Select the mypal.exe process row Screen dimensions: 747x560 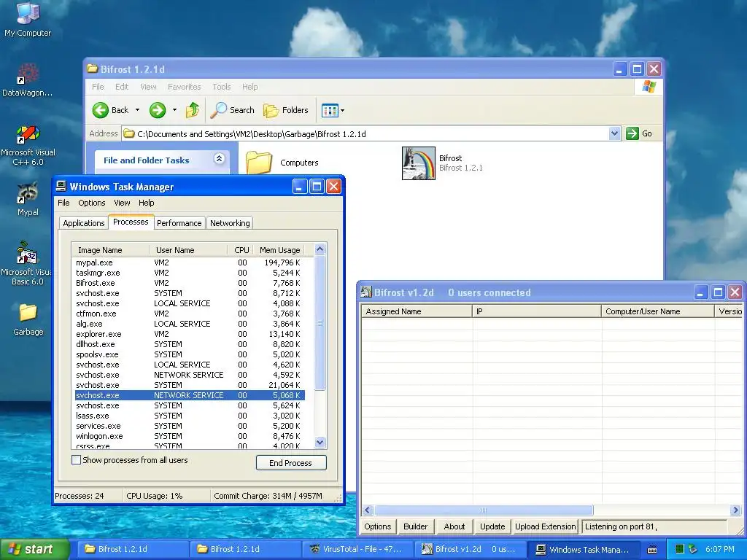point(190,262)
